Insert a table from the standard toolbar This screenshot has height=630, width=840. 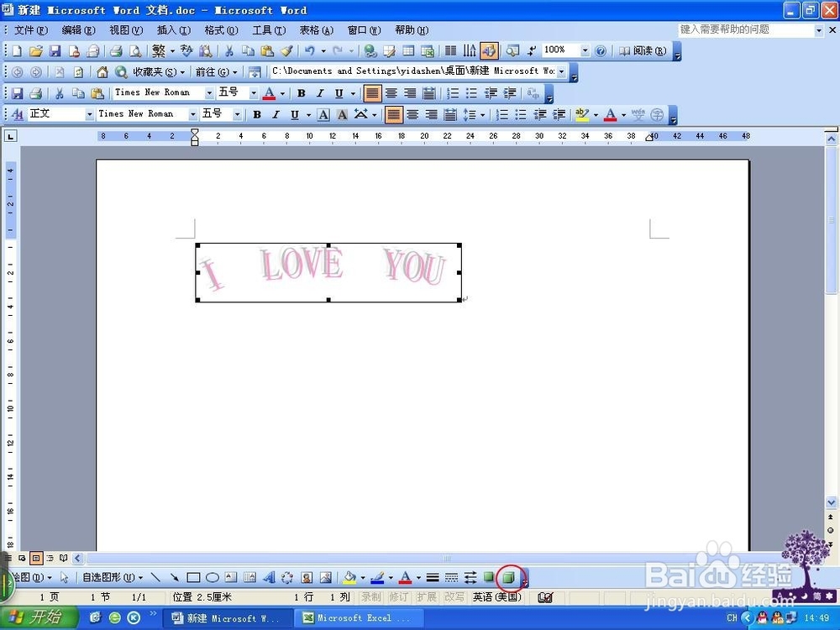[408, 51]
